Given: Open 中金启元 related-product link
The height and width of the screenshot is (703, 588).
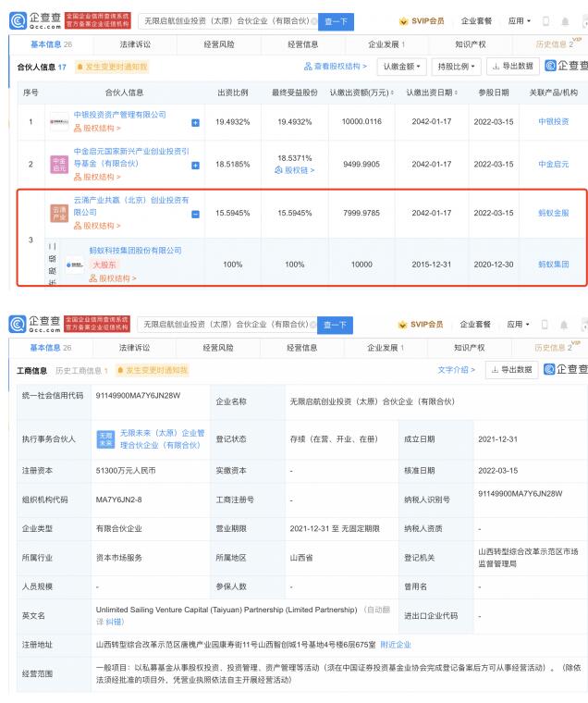Looking at the screenshot, I should (554, 164).
